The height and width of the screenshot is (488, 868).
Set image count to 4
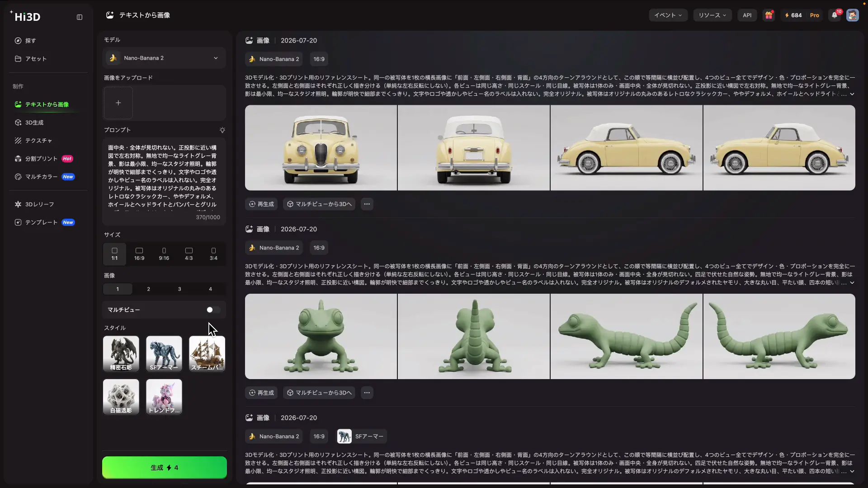[210, 289]
